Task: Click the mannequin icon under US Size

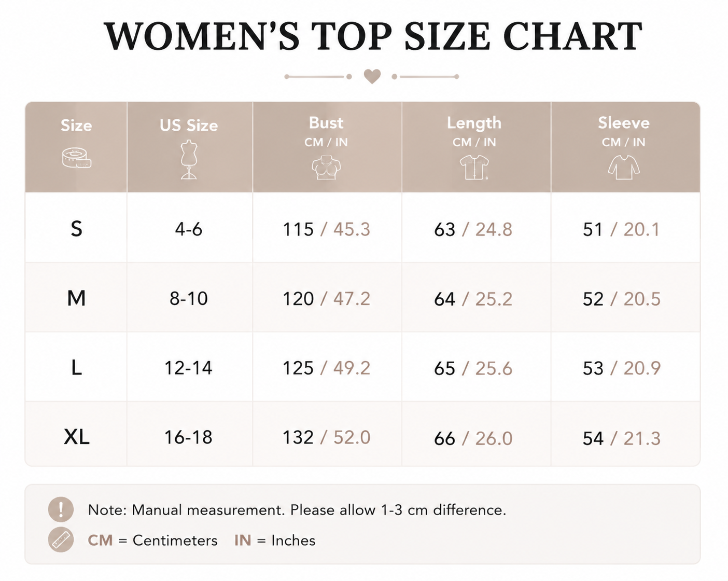Action: 189,160
